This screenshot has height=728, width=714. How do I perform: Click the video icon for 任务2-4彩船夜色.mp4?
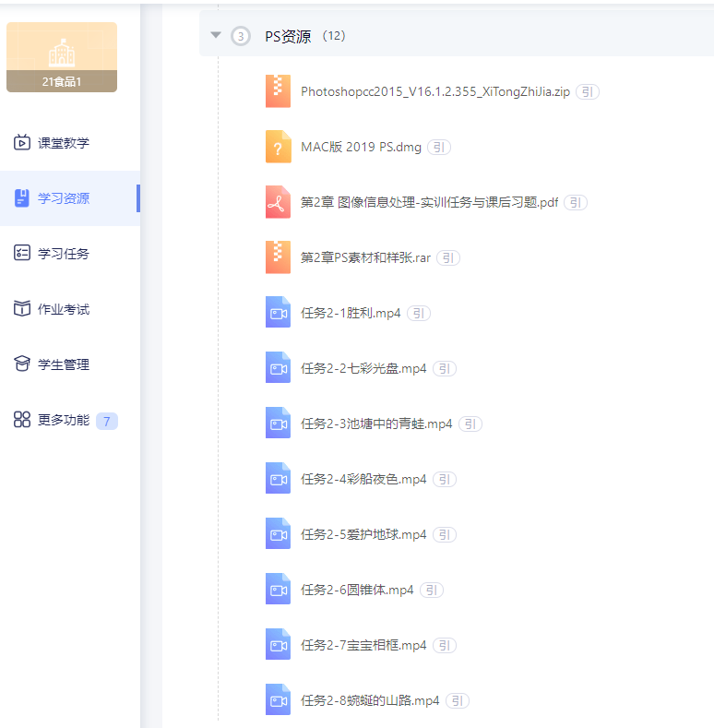[x=278, y=479]
